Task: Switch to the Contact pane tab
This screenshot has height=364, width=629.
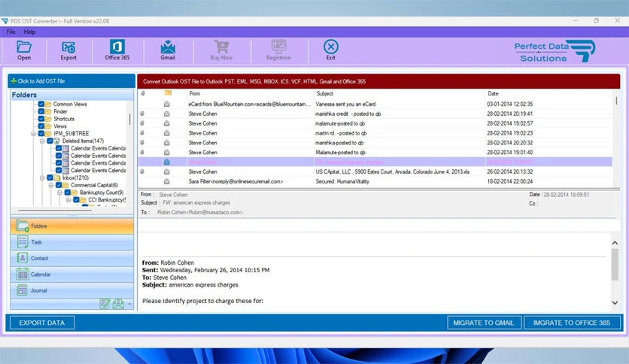Action: pyautogui.click(x=72, y=258)
